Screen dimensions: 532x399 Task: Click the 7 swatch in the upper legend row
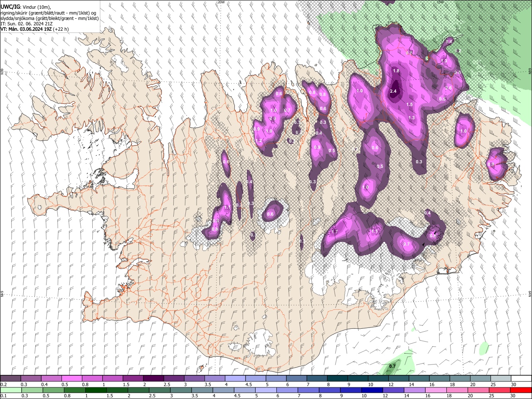click(317, 379)
